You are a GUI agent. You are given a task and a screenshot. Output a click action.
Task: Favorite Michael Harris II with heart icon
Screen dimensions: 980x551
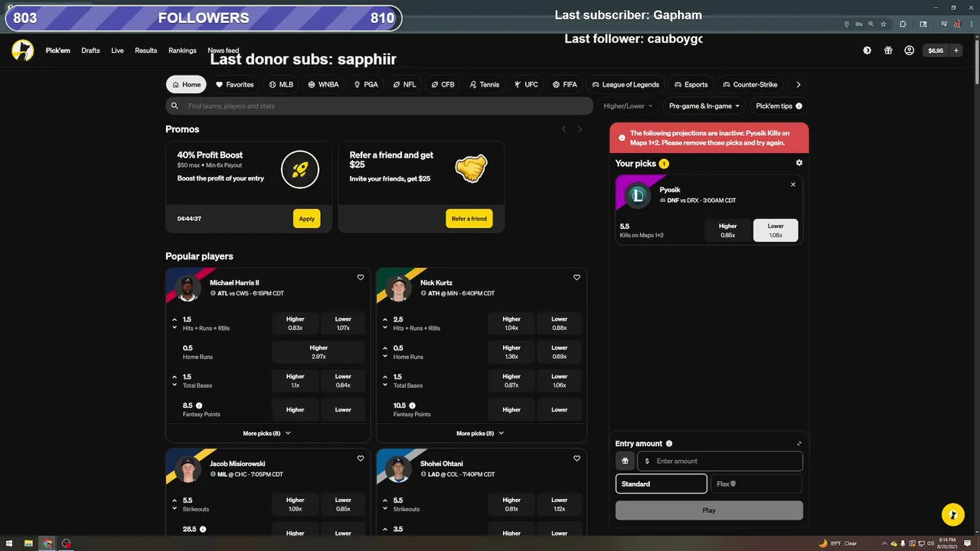tap(361, 278)
